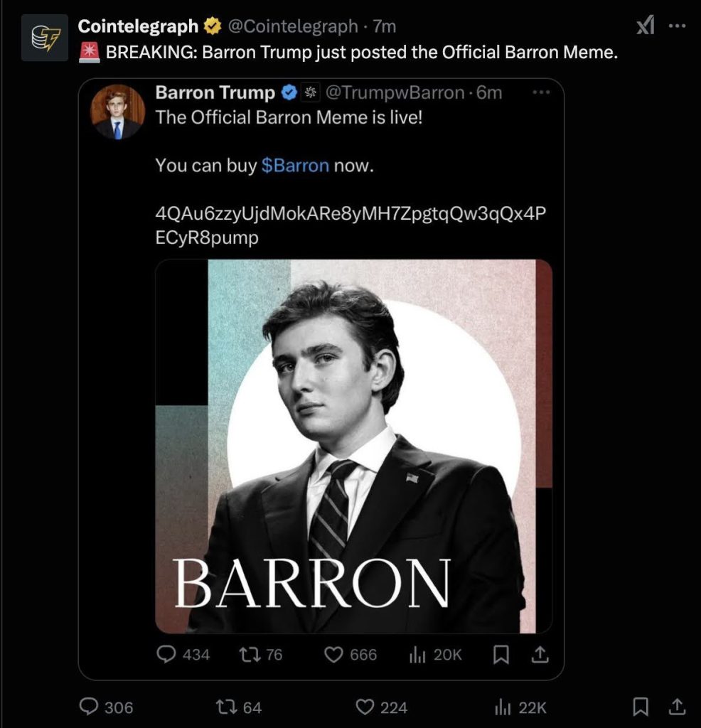This screenshot has width=701, height=728.
Task: Open more options menu for Cointelegraph post
Action: tap(678, 26)
